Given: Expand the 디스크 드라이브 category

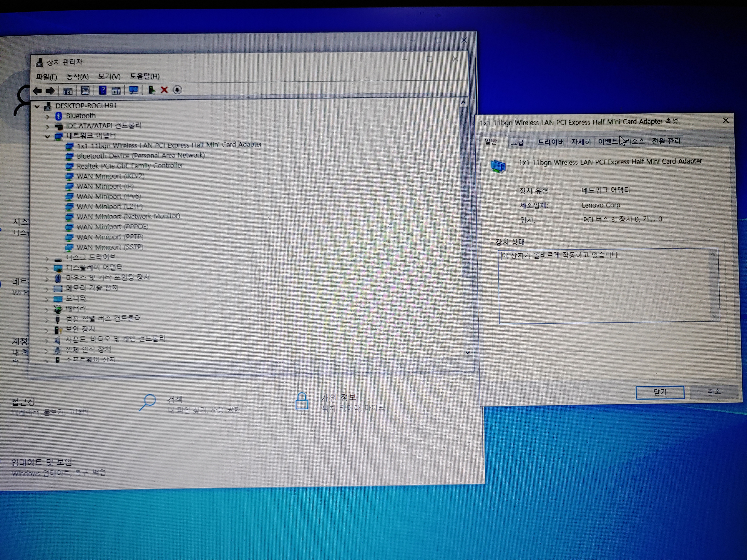Looking at the screenshot, I should (47, 259).
